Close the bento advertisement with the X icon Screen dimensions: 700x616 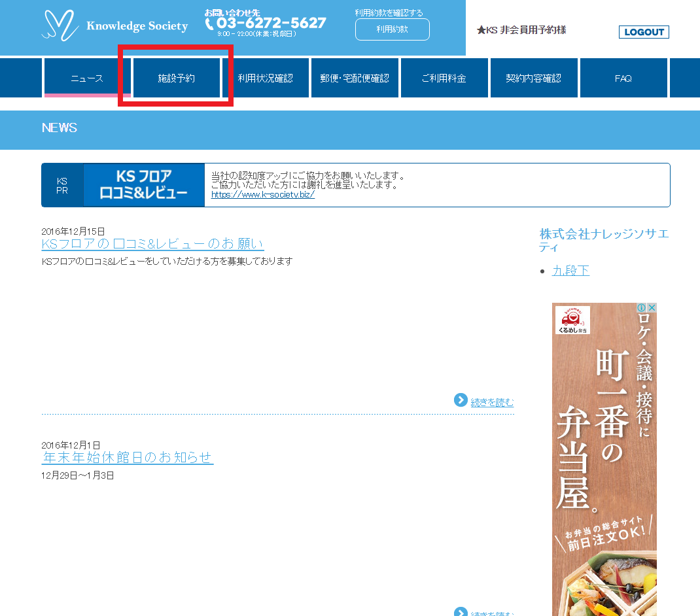point(652,308)
